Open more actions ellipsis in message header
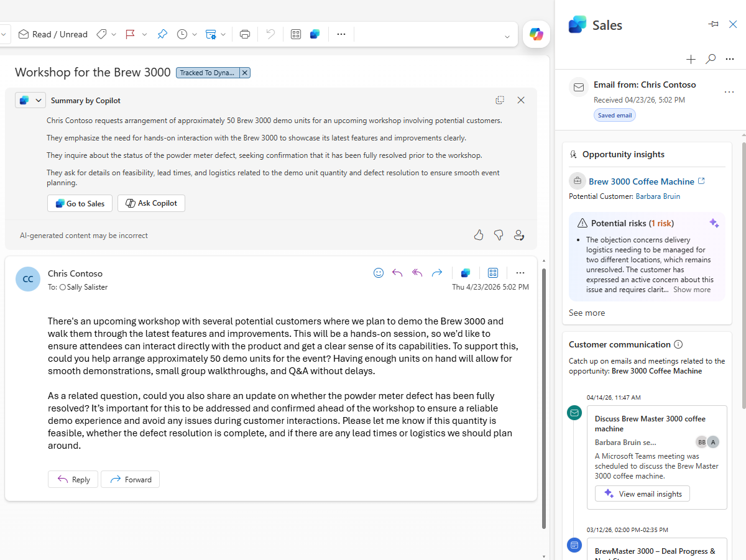The width and height of the screenshot is (746, 560). click(520, 273)
